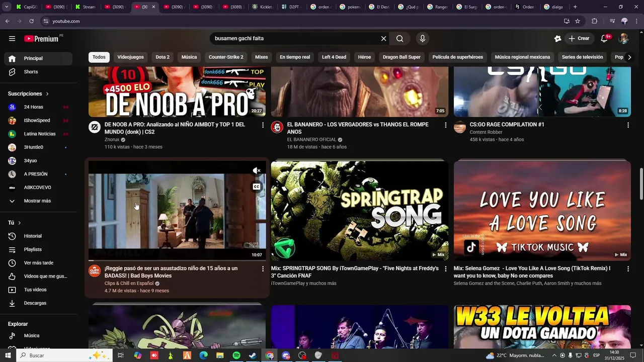Open the Ask/Gemini spark icon
Screen dimensions: 644x362
557,39
